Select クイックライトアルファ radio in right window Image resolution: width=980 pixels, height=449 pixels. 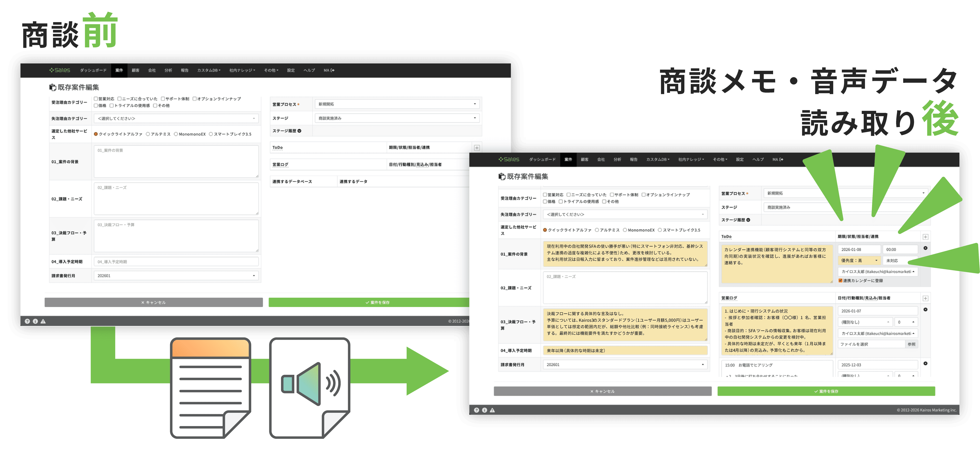[545, 230]
